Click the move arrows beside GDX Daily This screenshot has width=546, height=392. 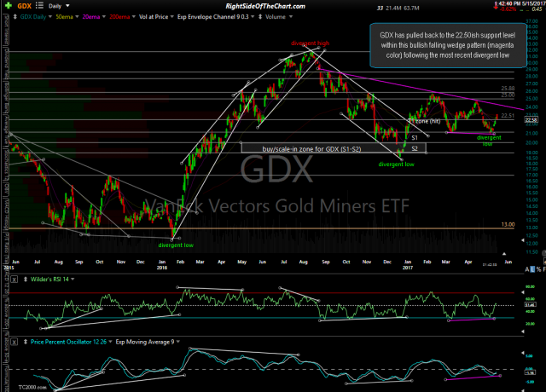[x=15, y=17]
